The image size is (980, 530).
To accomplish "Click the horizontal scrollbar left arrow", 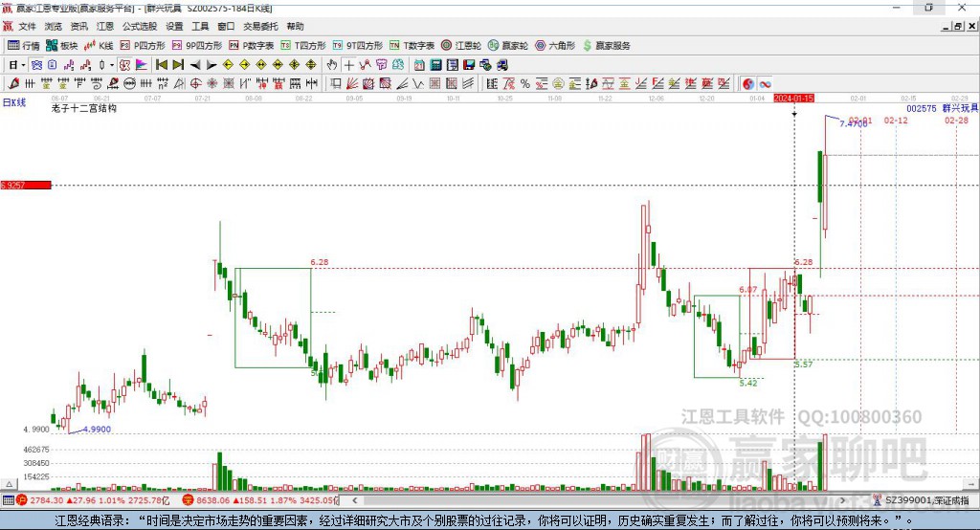I will [354, 500].
